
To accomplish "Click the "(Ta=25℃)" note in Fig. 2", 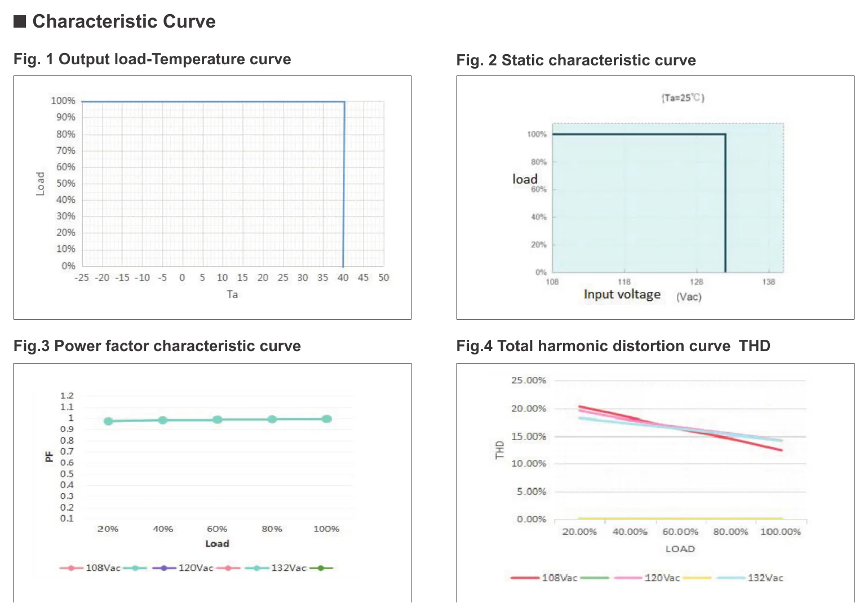I will coord(683,98).
